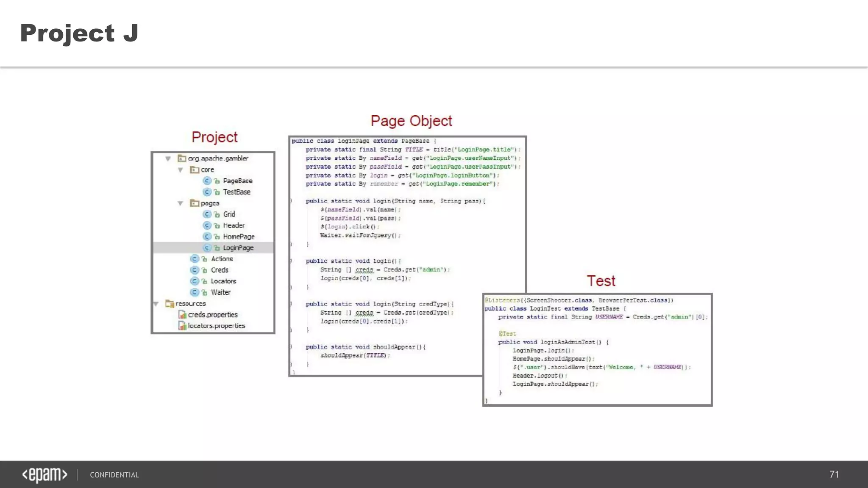Click the resources folder label
868x488 pixels.
point(191,304)
